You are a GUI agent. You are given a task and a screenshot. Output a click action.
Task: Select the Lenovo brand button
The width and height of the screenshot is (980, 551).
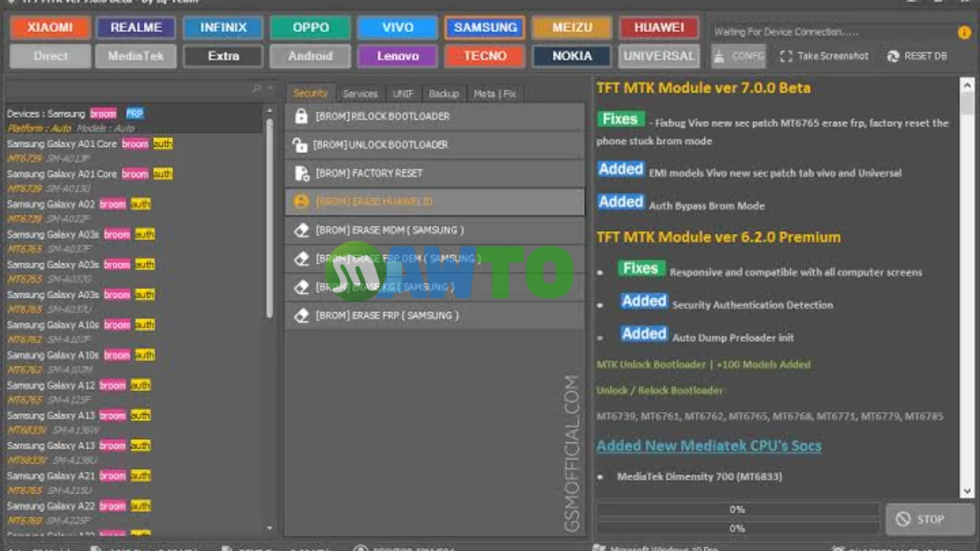397,56
